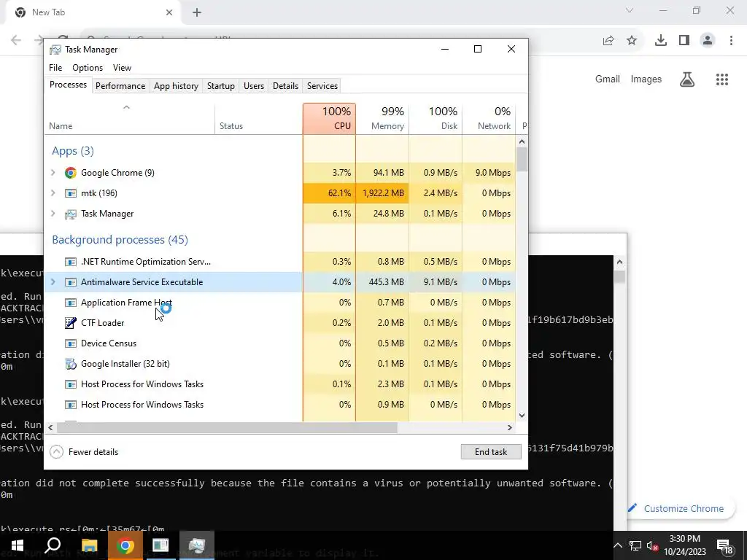The image size is (747, 560).
Task: Open the notification center icon
Action: pyautogui.click(x=724, y=545)
